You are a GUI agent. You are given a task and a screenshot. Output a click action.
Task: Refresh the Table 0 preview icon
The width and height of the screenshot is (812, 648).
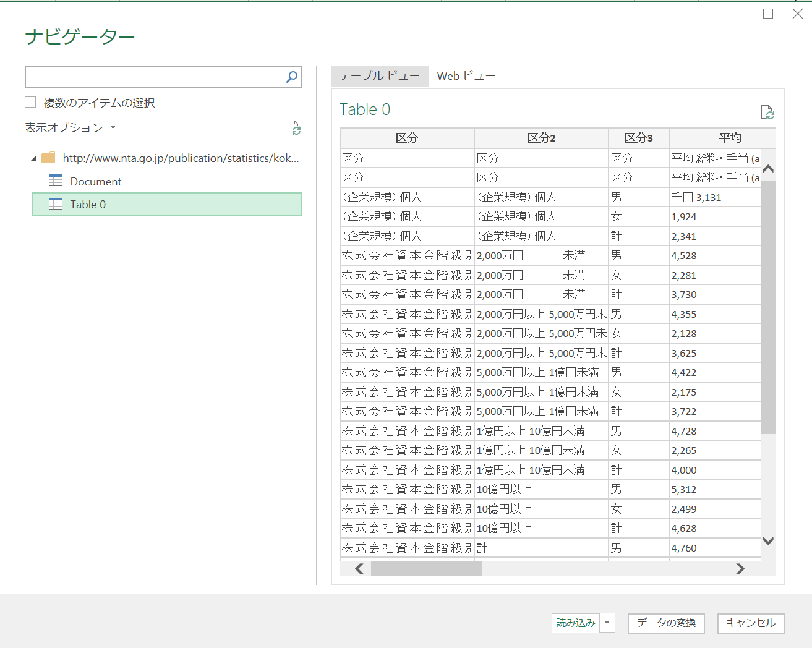(767, 113)
